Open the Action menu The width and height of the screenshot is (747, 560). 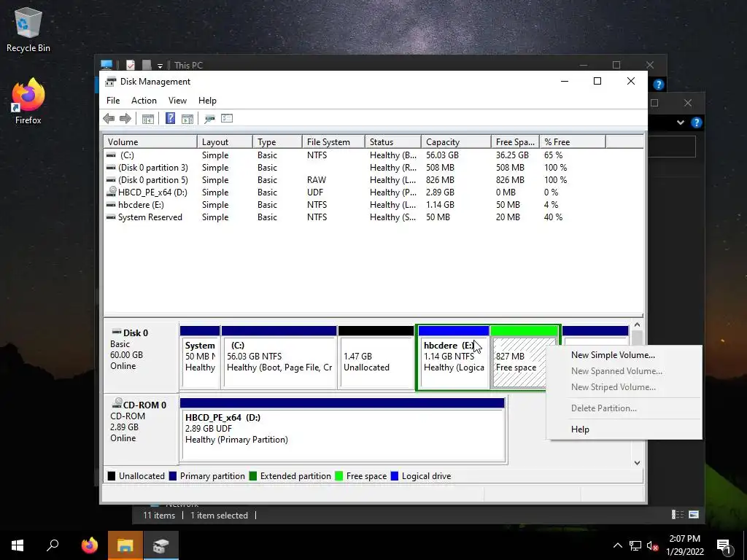[x=144, y=101]
